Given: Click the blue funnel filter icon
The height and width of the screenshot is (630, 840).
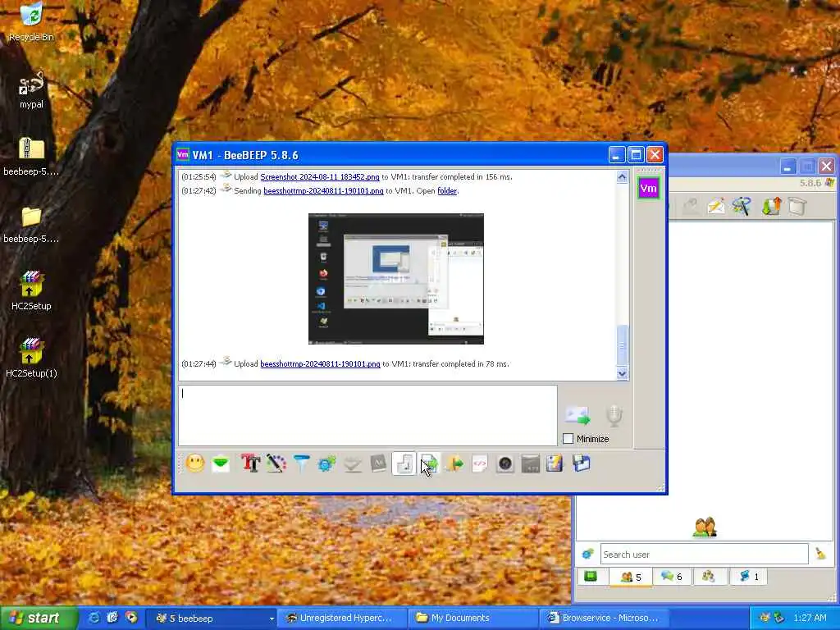Looking at the screenshot, I should [x=302, y=463].
